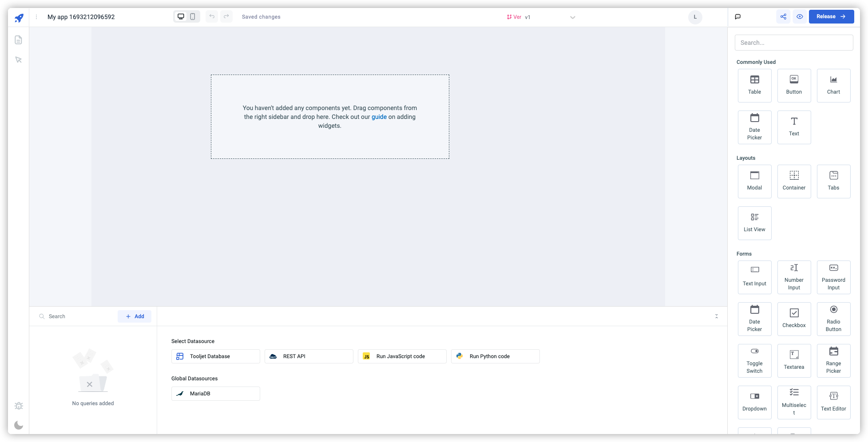868x442 pixels.
Task: Select Date Picker under Forms
Action: [754, 319]
